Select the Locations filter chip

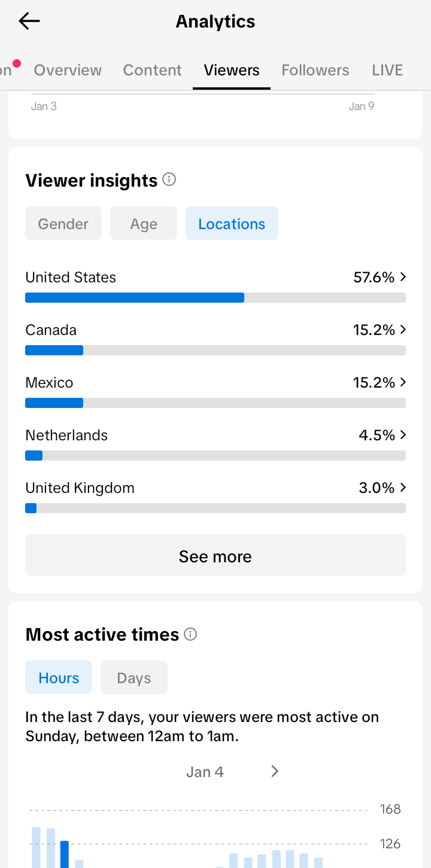(232, 224)
